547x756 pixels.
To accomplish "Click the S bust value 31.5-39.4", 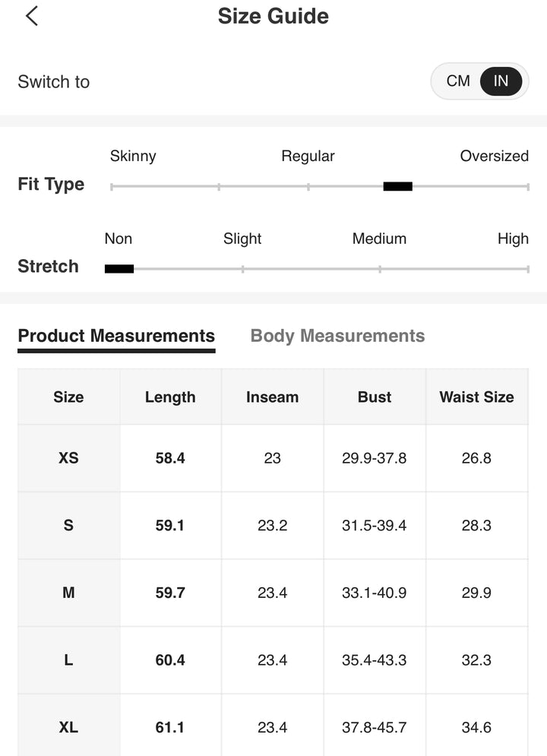I will point(374,526).
